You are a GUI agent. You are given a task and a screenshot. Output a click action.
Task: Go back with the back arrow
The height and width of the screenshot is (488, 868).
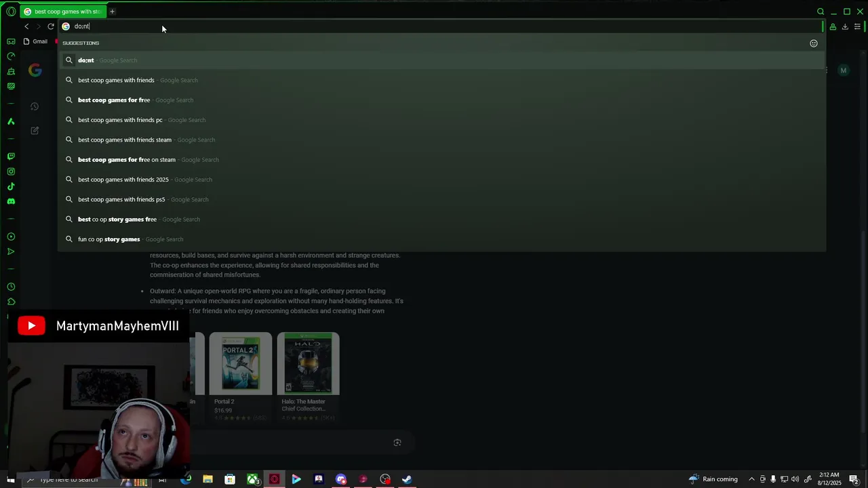(x=26, y=26)
